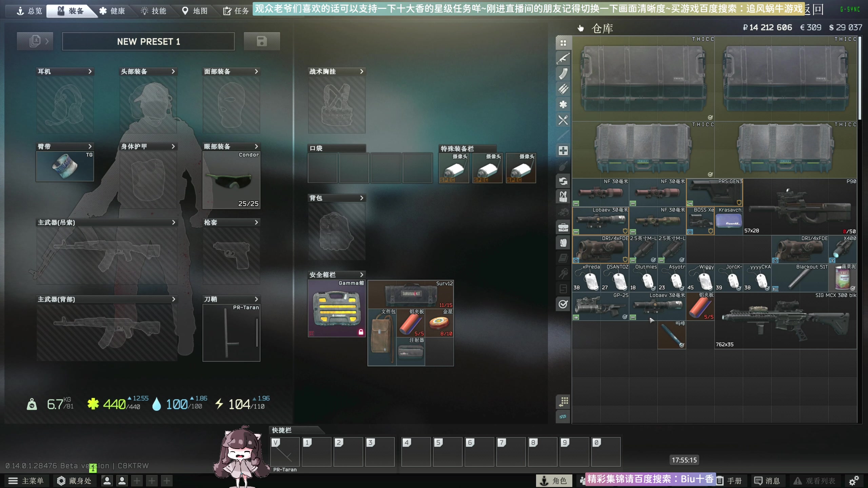868x488 pixels.
Task: Click second profile avatar icon in bottom bar
Action: click(122, 481)
